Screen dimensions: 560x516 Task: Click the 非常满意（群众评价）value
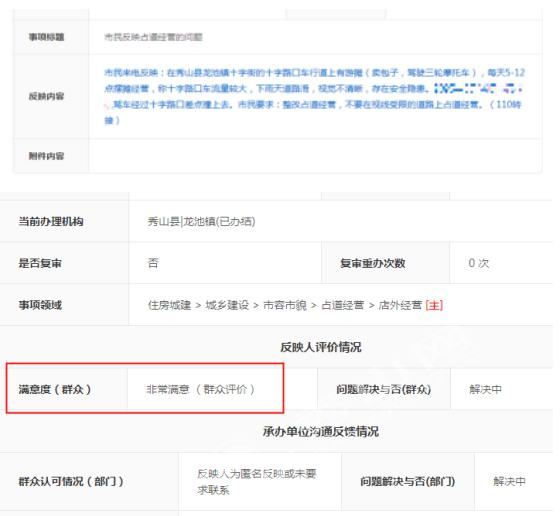click(200, 389)
